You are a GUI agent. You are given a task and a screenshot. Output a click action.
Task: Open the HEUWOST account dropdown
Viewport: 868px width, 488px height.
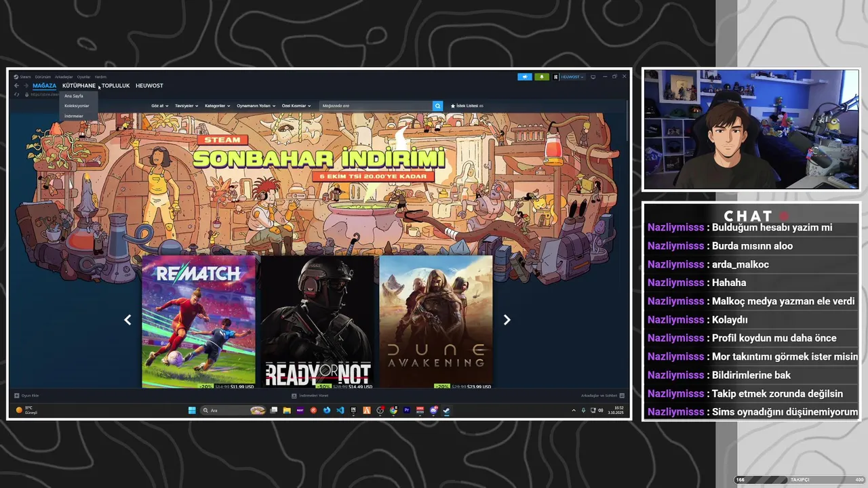572,77
